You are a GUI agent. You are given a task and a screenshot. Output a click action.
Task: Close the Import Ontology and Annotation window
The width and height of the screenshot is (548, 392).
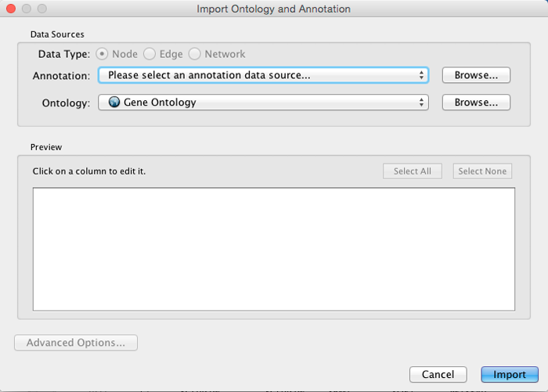coord(11,9)
